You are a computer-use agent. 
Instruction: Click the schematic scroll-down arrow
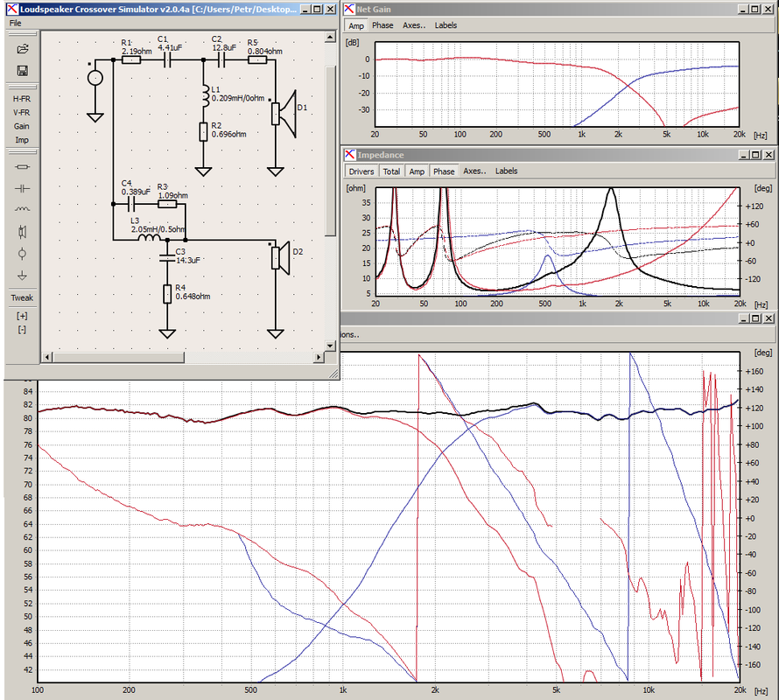pyautogui.click(x=331, y=346)
